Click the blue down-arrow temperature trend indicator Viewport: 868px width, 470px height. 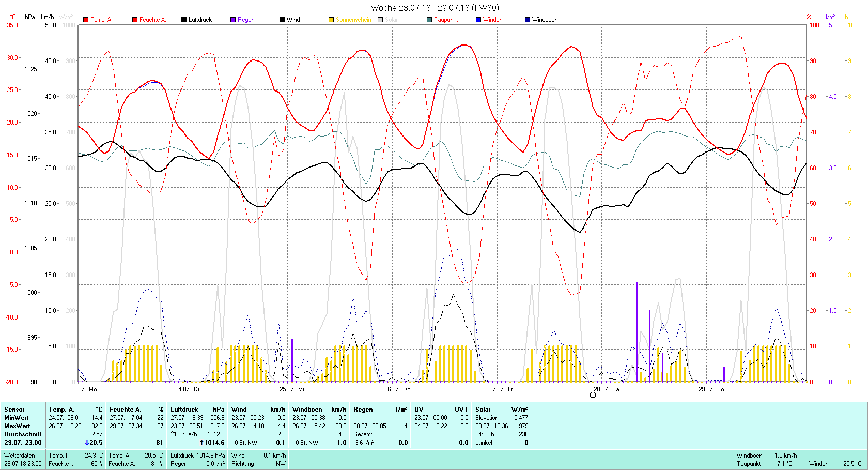pyautogui.click(x=87, y=443)
